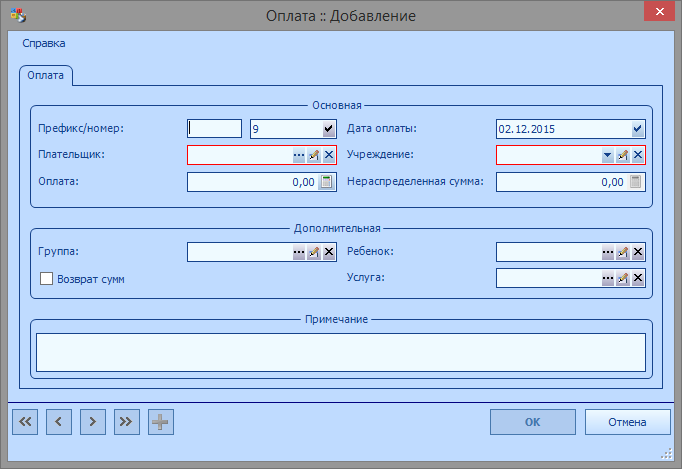Clear the Учреждение field with X
Screen dimensions: 682x469
click(638, 155)
